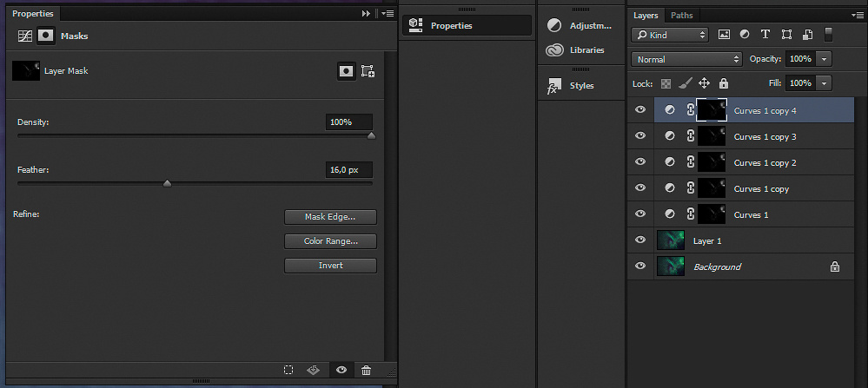Click the Layer Mask thumbnail in Properties

click(26, 71)
